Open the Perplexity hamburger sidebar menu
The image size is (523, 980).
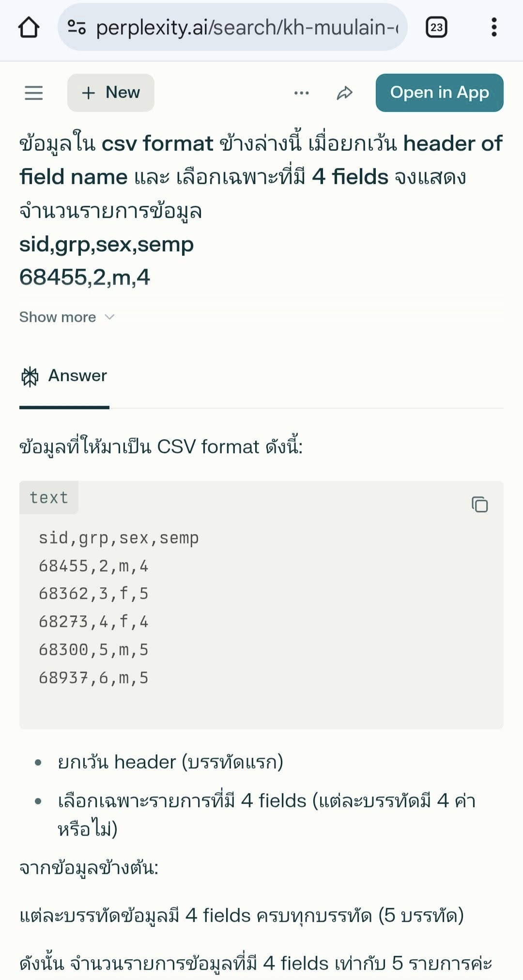pyautogui.click(x=34, y=92)
